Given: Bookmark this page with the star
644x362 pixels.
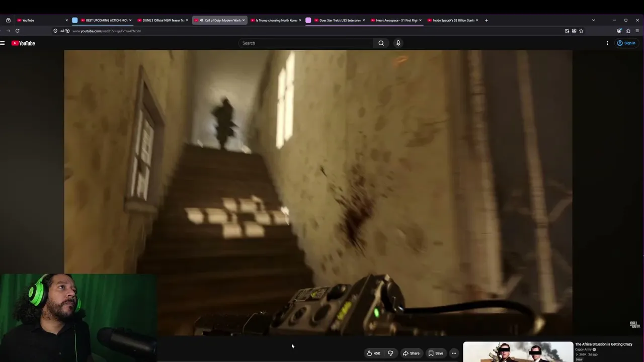Looking at the screenshot, I should coord(581,31).
